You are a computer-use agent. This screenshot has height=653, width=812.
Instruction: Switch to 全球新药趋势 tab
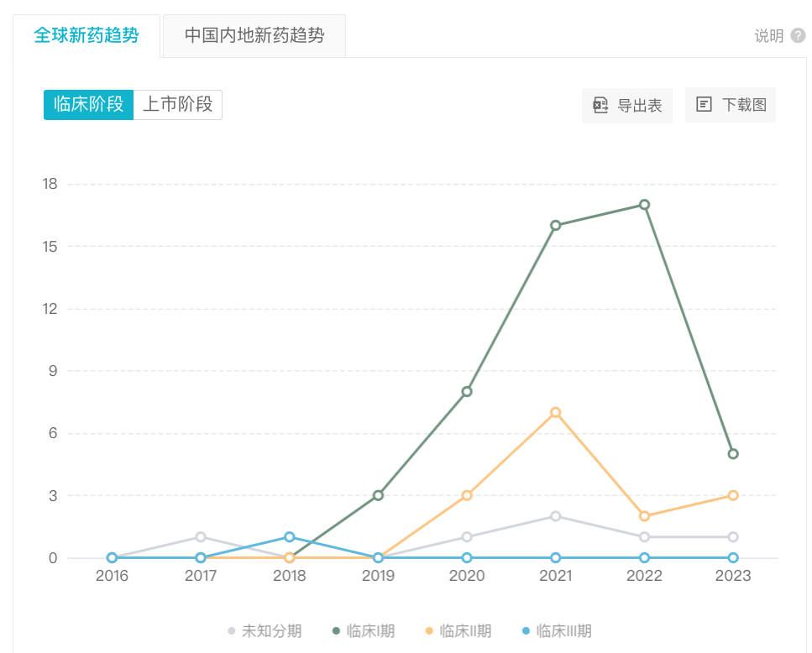tap(86, 35)
